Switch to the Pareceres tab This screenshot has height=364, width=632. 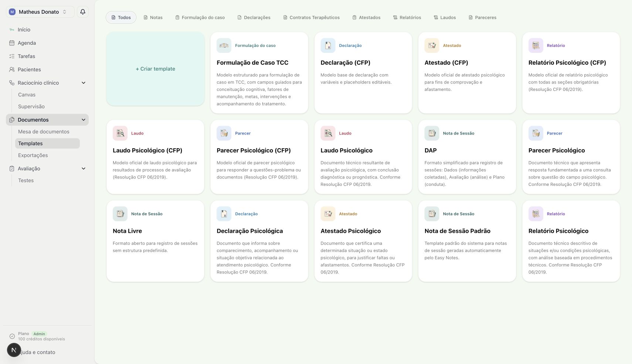482,17
